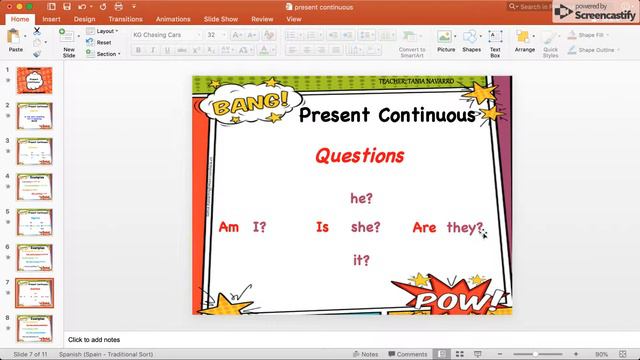Toggle Strikethrough formatting

coord(182,50)
